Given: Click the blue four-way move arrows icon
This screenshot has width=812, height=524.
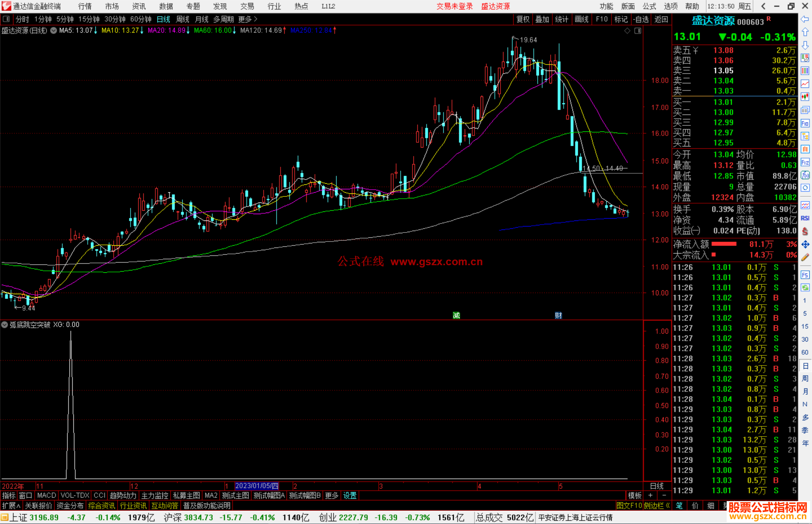Looking at the screenshot, I should tap(805, 245).
